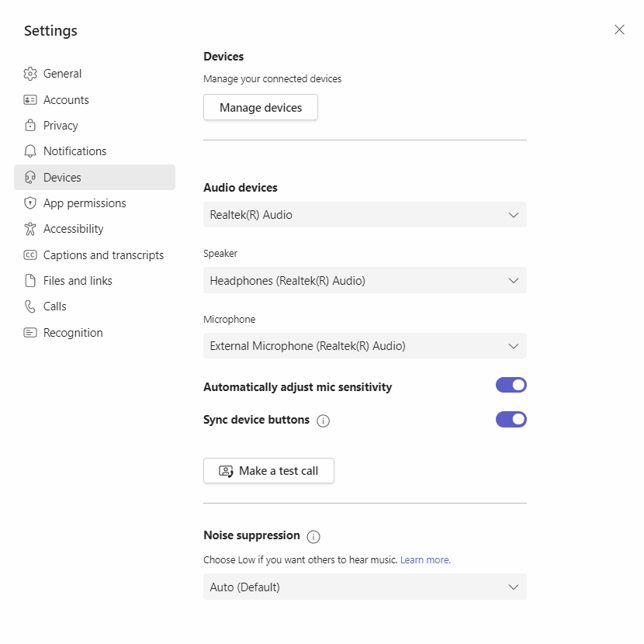The image size is (644, 644).
Task: Click the General gear icon
Action: [30, 74]
